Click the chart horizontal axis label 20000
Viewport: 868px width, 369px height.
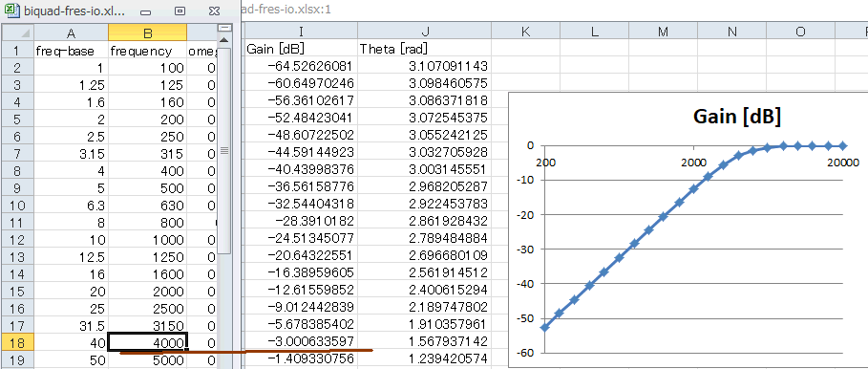[843, 162]
